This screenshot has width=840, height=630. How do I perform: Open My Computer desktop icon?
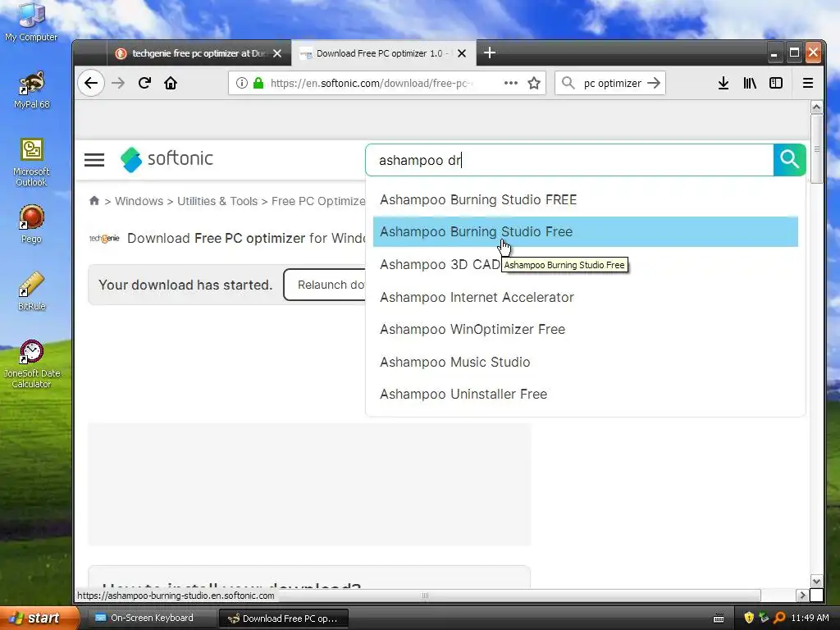pyautogui.click(x=31, y=21)
